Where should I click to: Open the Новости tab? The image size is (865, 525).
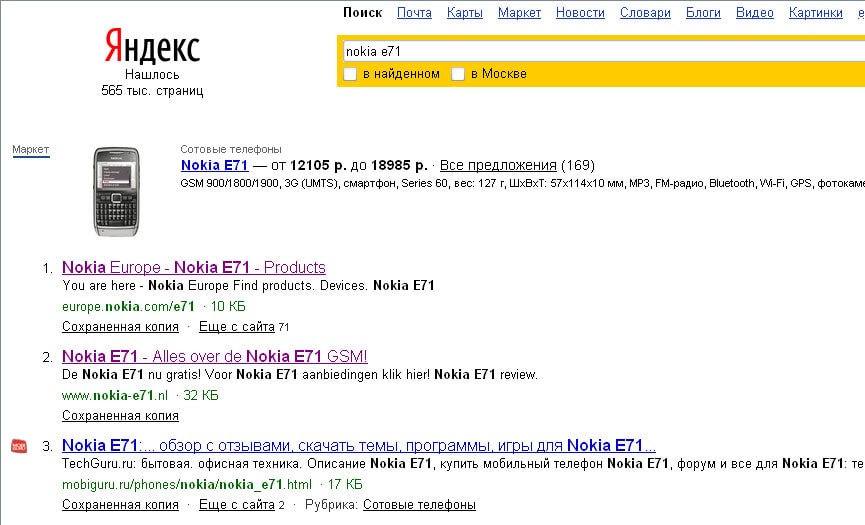pyautogui.click(x=580, y=13)
